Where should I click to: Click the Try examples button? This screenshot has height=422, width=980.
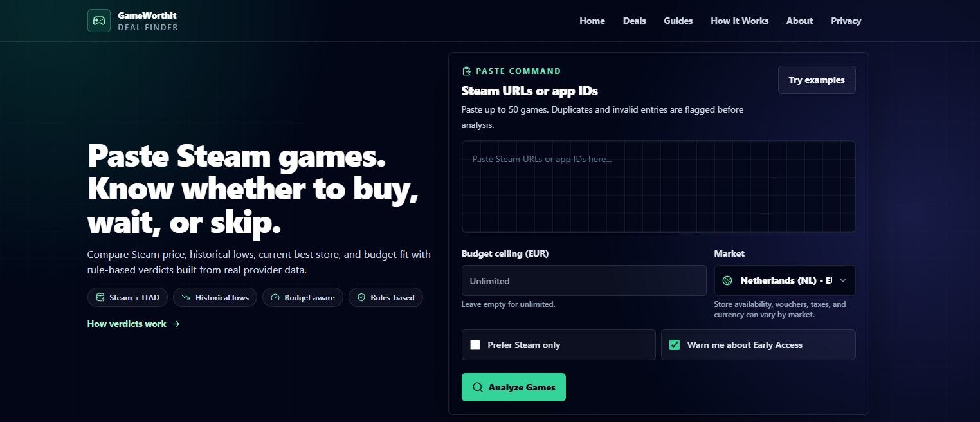817,80
